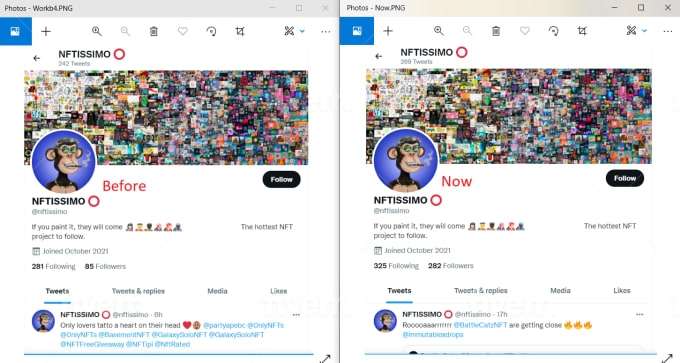Open Edit & Create in Workb4.PNG window
The image size is (680, 363).
289,31
